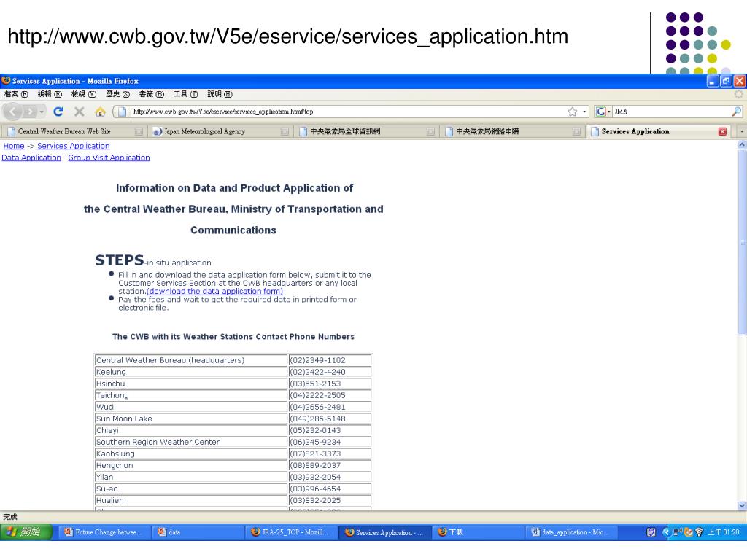Click into the URL address field
The height and width of the screenshot is (560, 747).
[x=348, y=112]
